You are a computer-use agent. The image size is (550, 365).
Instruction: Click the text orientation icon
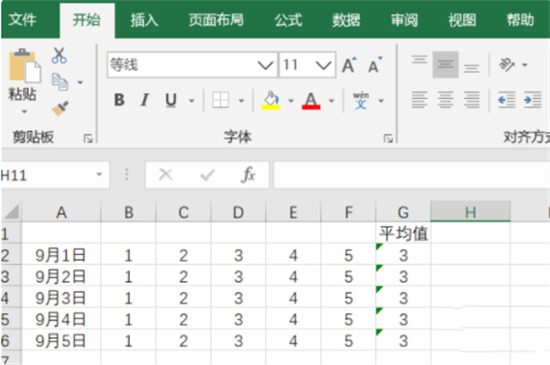coord(507,65)
